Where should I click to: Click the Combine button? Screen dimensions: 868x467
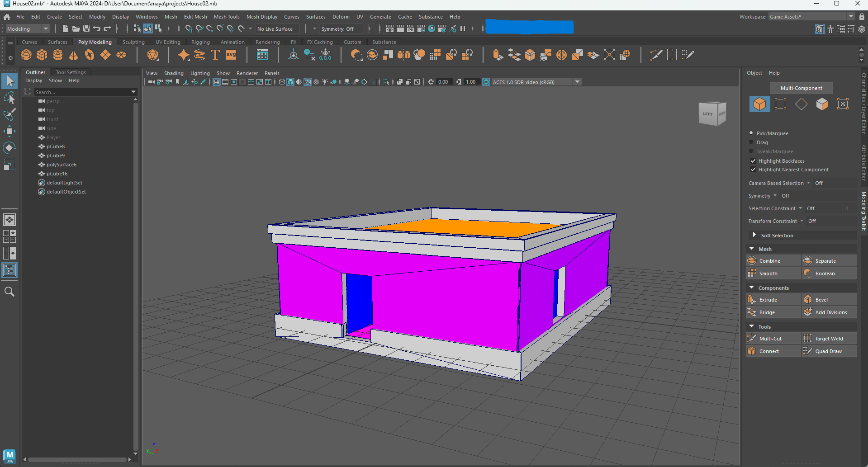773,261
